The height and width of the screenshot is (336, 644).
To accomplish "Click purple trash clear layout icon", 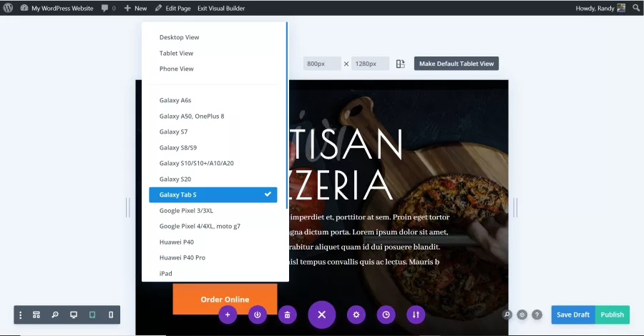I will (288, 315).
